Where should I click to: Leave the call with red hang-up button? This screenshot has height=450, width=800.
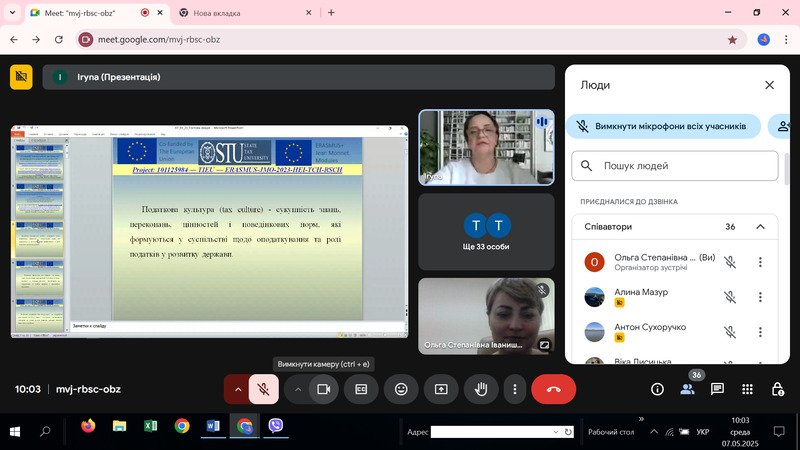554,389
